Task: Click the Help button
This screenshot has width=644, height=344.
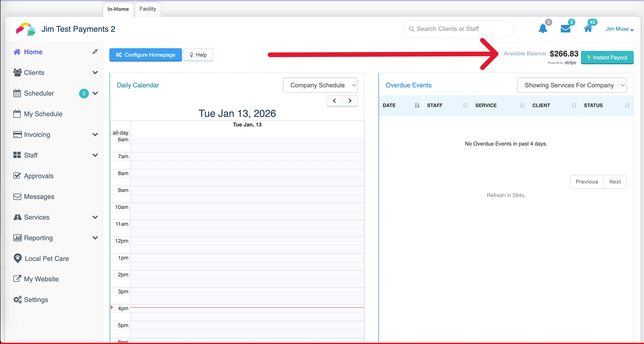Action: [x=198, y=55]
